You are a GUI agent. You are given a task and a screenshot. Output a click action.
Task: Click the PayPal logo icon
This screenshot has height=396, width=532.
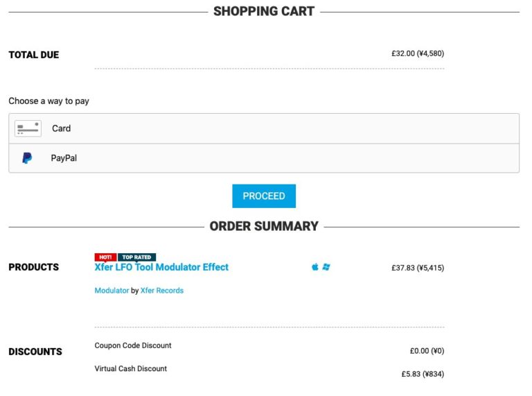(x=26, y=158)
